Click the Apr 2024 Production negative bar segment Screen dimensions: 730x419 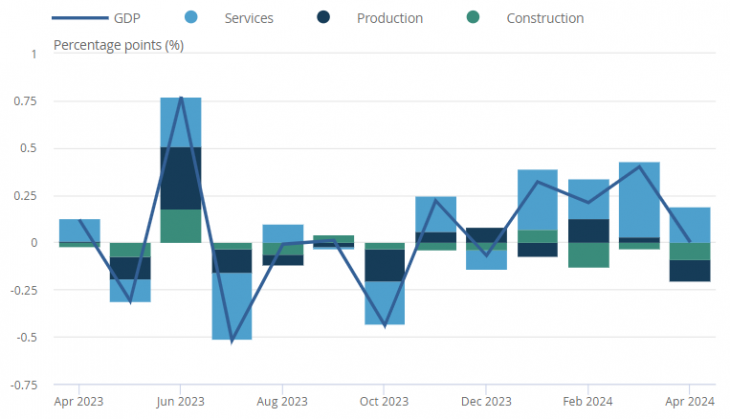point(690,270)
